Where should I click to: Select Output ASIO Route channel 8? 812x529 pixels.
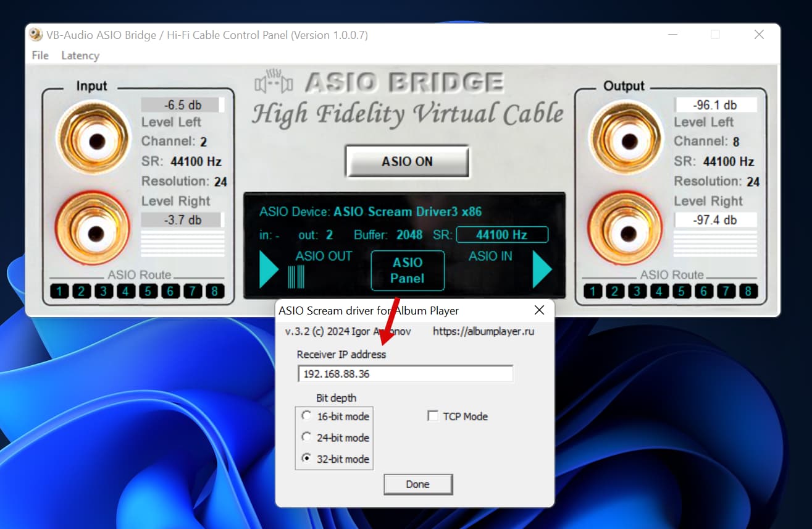coord(748,291)
